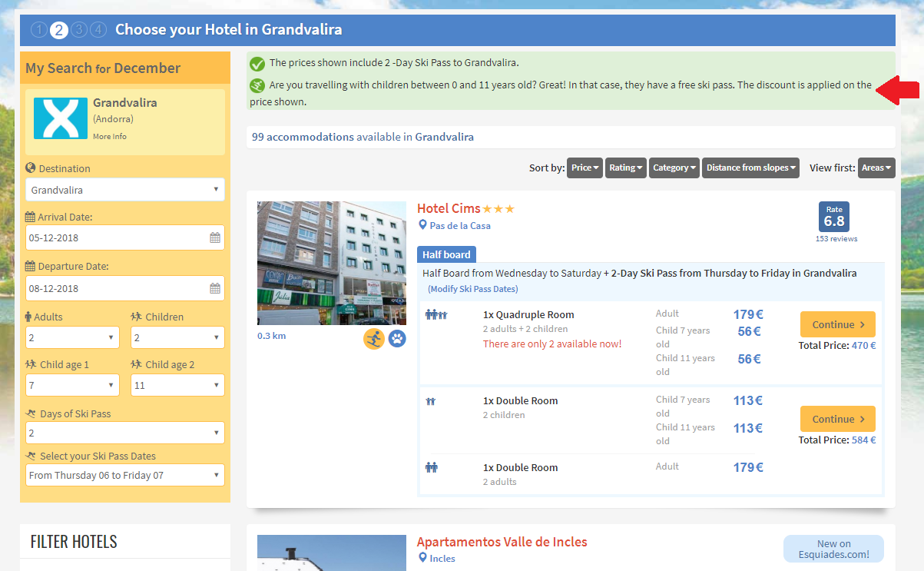Click the Hotel Cims 6.8 rating badge
Screen dimensions: 924x571
834,217
